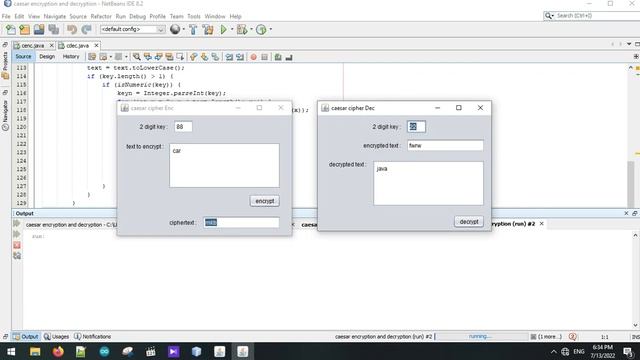Show hidden system tray icons chevron
This screenshot has width=640, height=360.
tap(553, 351)
